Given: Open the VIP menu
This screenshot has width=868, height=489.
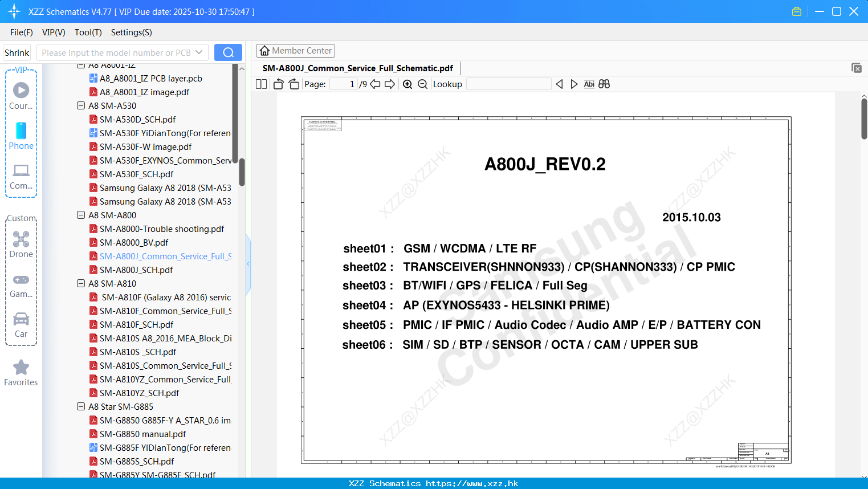Looking at the screenshot, I should click(x=53, y=32).
